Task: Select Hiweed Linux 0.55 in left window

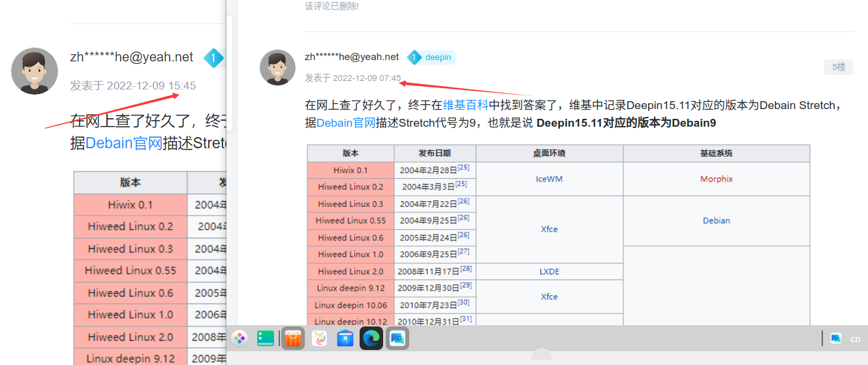Action: click(x=131, y=270)
